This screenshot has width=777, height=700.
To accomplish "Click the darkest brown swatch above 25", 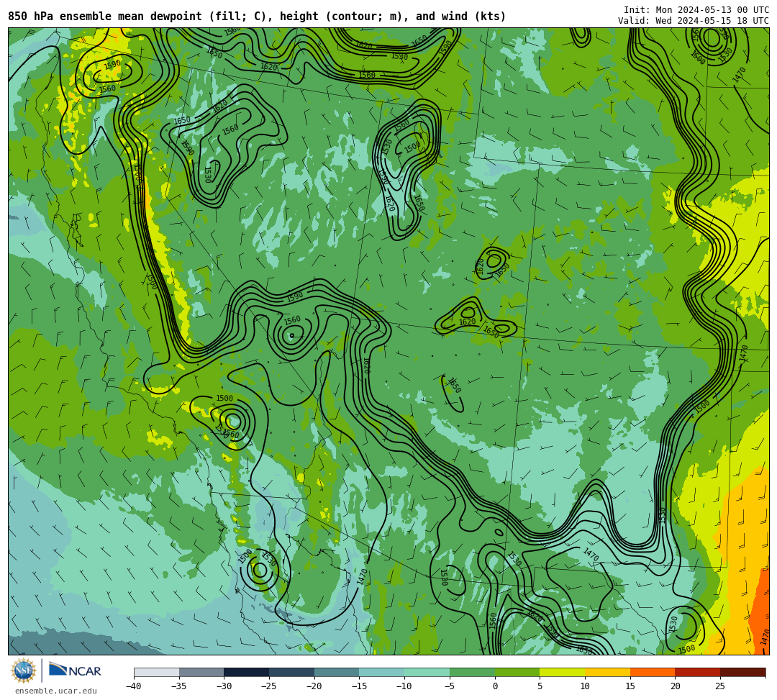I will pos(742,672).
